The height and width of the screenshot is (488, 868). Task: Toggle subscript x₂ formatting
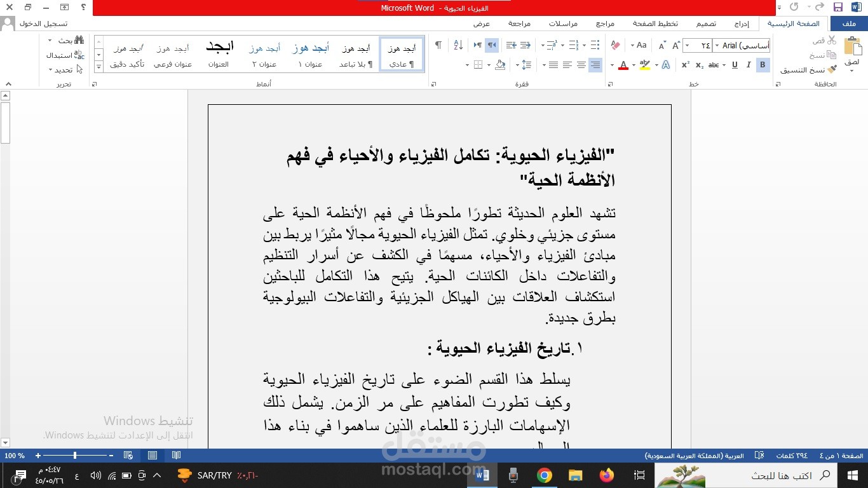point(700,65)
